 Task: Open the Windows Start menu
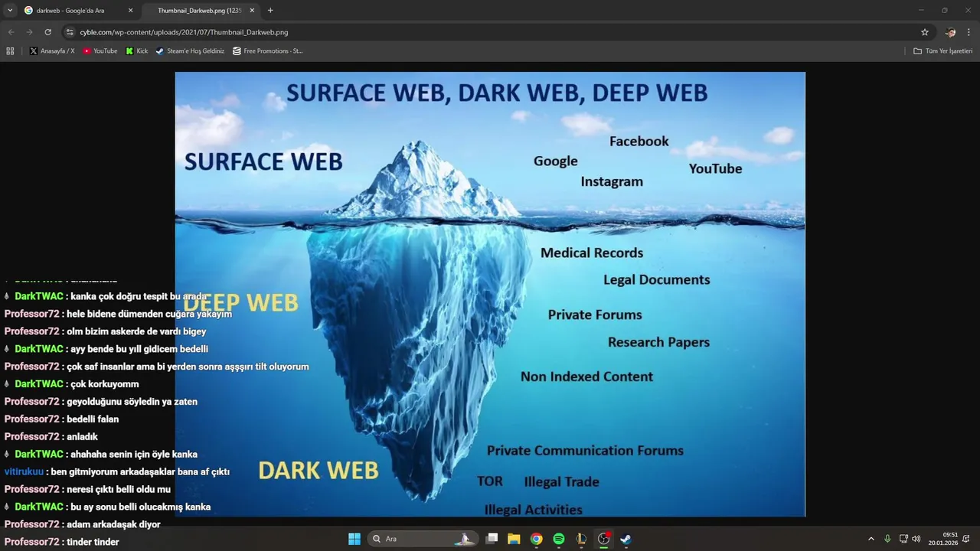click(354, 539)
